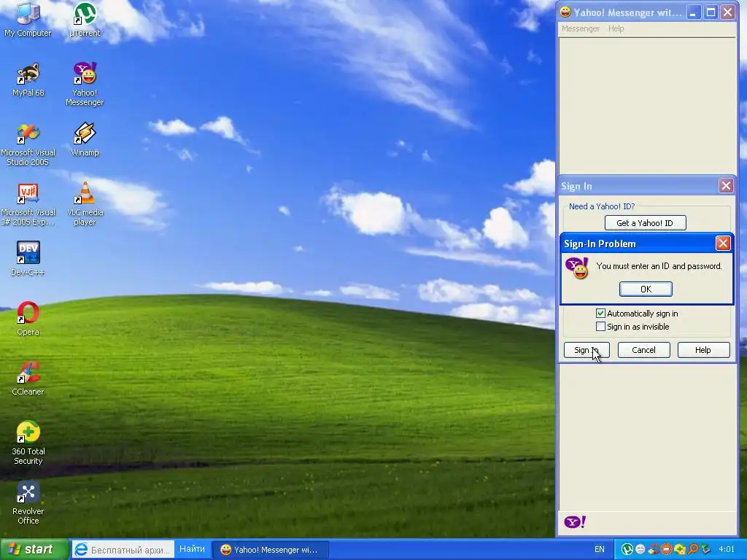747x560 pixels.
Task: Select the Dev-C++ desktop icon
Action: tap(28, 259)
